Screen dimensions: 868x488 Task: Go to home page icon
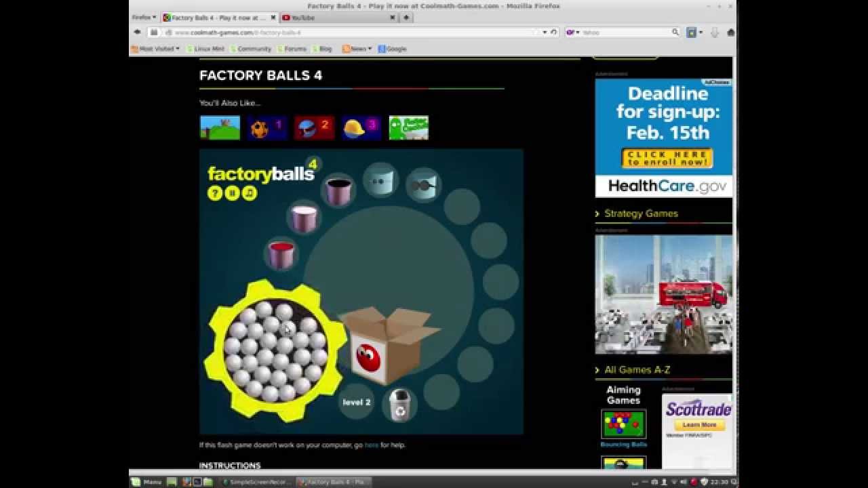731,33
